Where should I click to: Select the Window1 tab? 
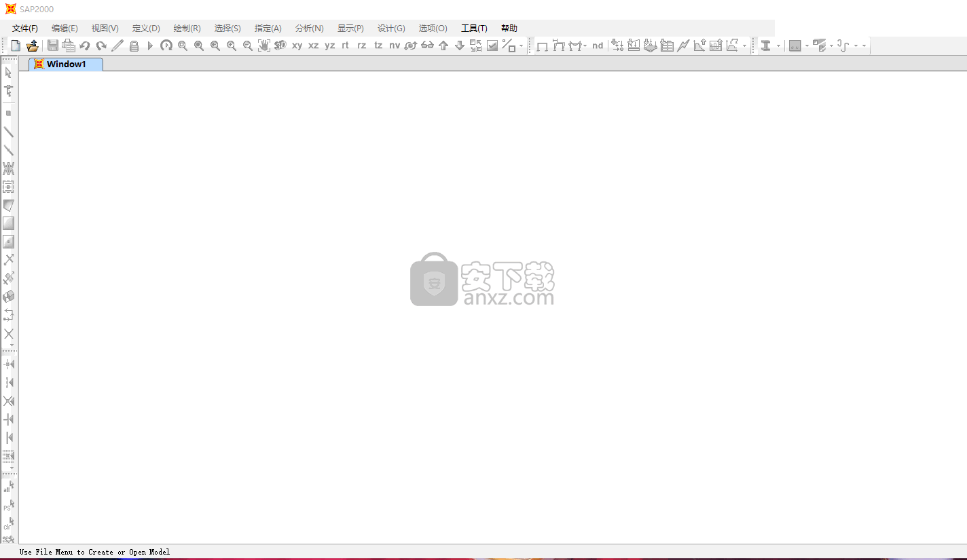click(66, 64)
